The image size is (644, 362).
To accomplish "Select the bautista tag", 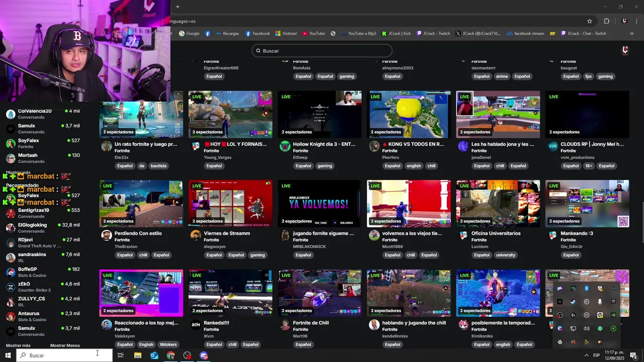I will [x=158, y=166].
